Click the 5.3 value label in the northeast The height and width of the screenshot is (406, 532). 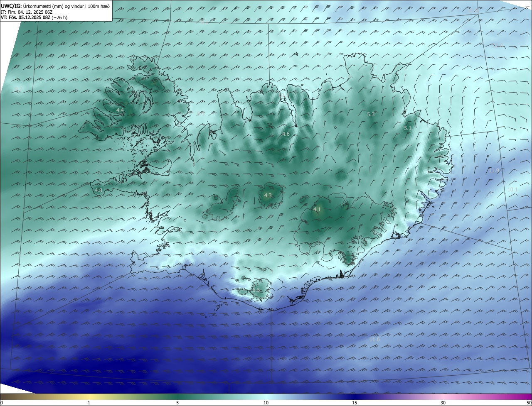(371, 114)
